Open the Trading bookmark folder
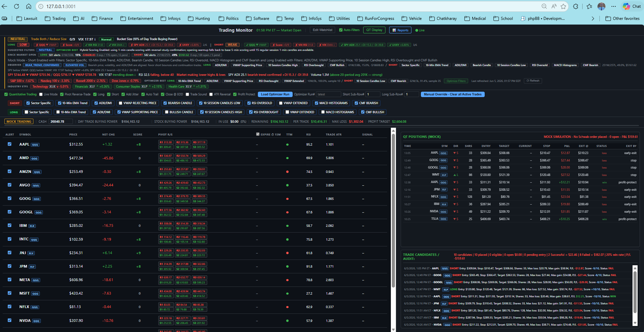Image resolution: width=644 pixels, height=332 pixels. tap(55, 19)
